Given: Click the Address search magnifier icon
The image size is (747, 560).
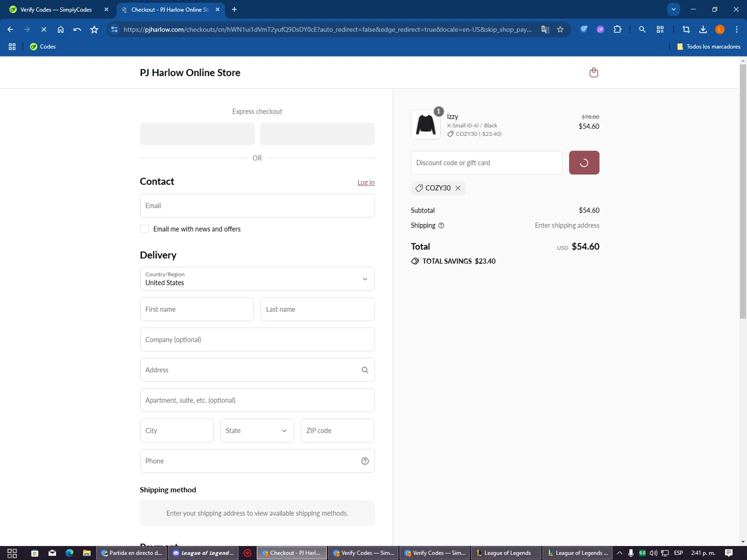Looking at the screenshot, I should 365,370.
